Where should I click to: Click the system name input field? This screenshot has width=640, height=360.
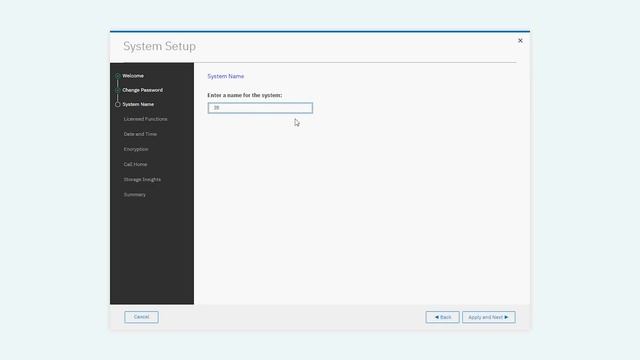click(x=260, y=108)
